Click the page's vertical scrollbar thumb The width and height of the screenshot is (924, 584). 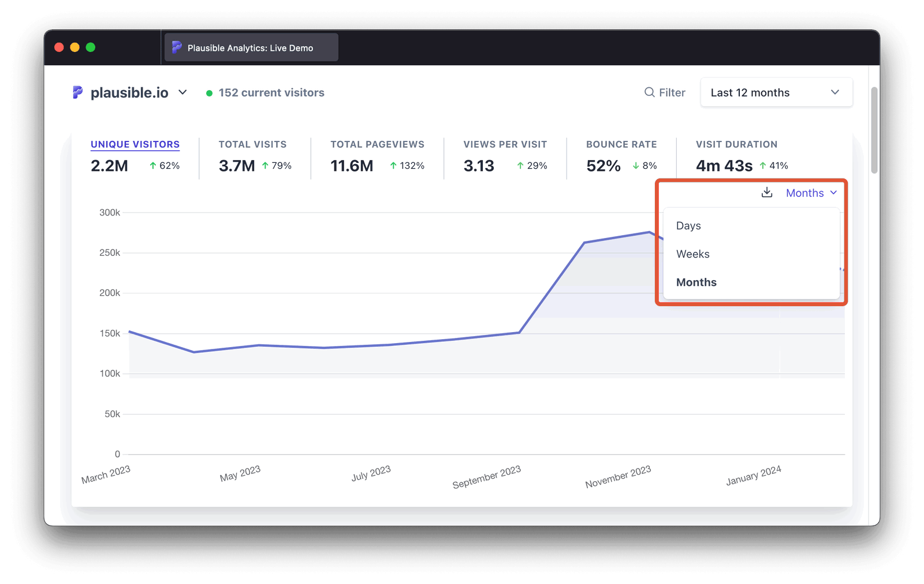(x=874, y=130)
